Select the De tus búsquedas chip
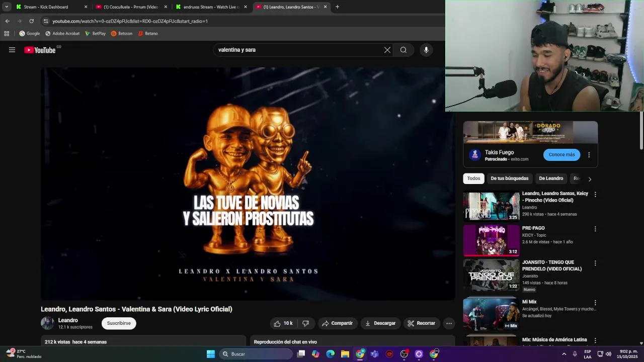This screenshot has width=644, height=362. click(510, 178)
